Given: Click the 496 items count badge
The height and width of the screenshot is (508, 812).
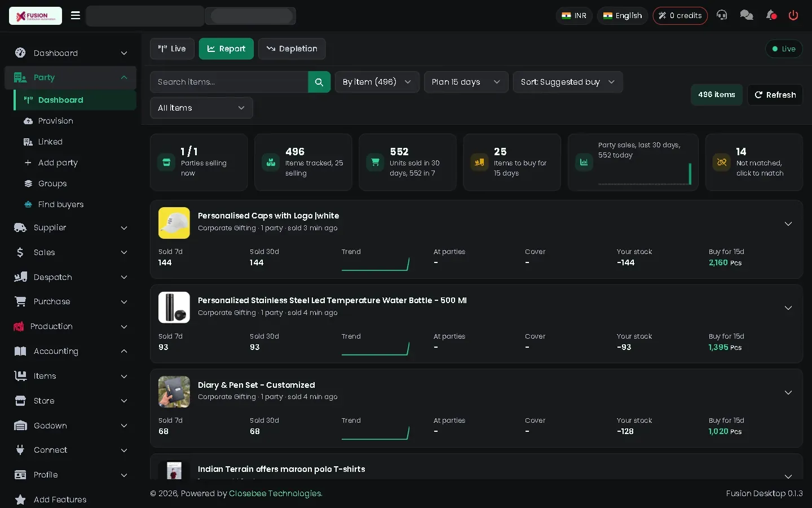Looking at the screenshot, I should (x=717, y=95).
